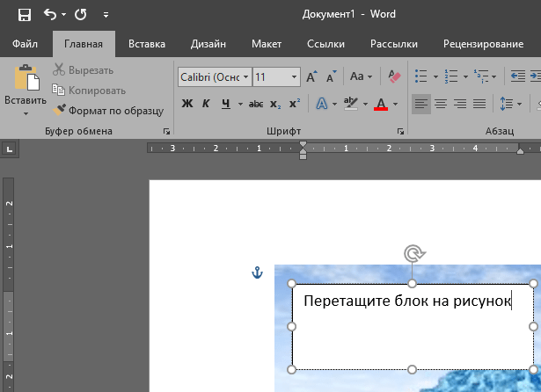Viewport: 541px width, 392px height.
Task: Click the Text Effects outlined A icon
Action: (x=321, y=104)
